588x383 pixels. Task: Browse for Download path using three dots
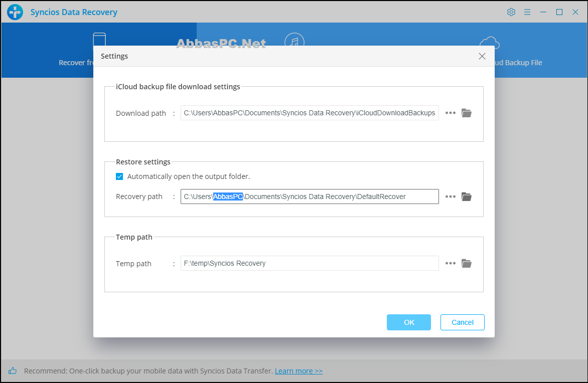pyautogui.click(x=451, y=113)
